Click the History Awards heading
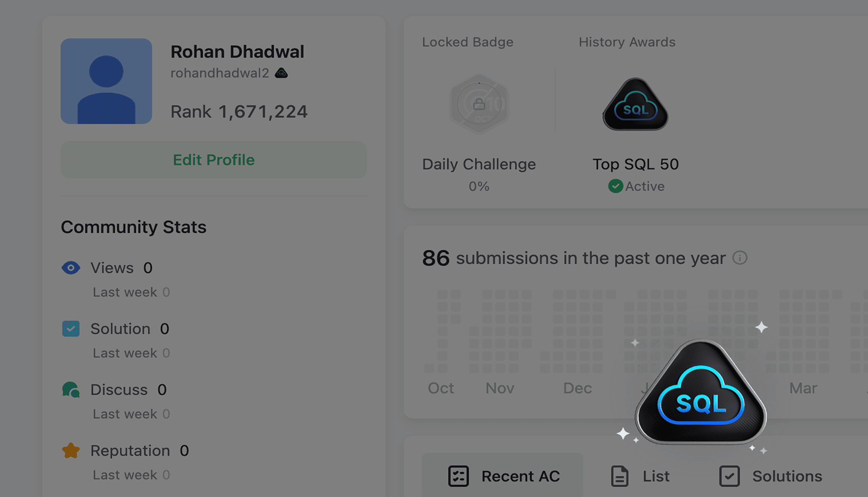 [x=627, y=42]
